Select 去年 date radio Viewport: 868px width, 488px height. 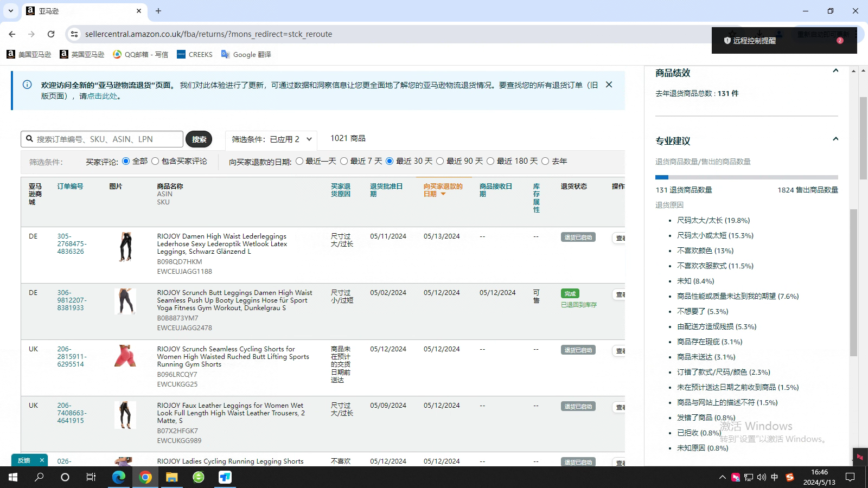tap(545, 161)
